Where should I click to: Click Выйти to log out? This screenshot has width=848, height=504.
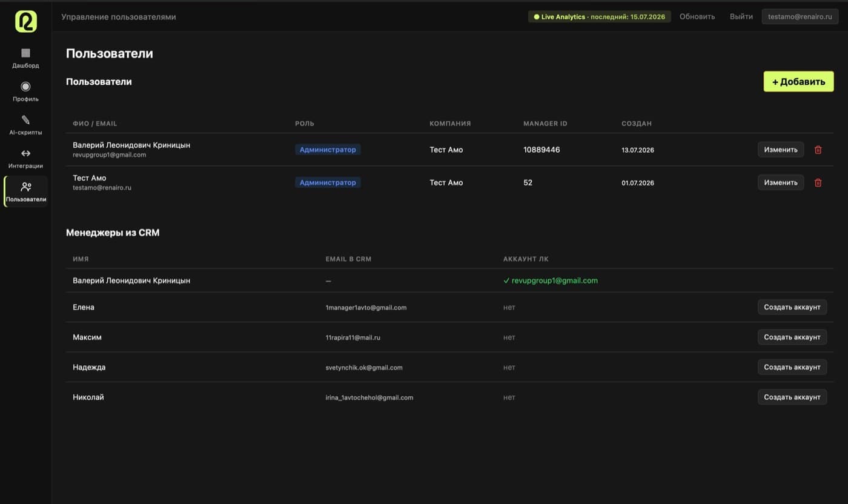tap(741, 17)
